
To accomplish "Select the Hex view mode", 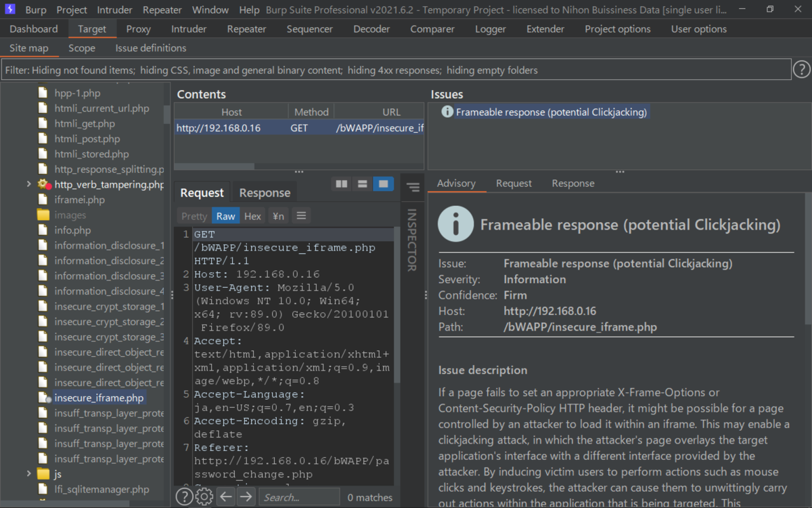I will (253, 216).
